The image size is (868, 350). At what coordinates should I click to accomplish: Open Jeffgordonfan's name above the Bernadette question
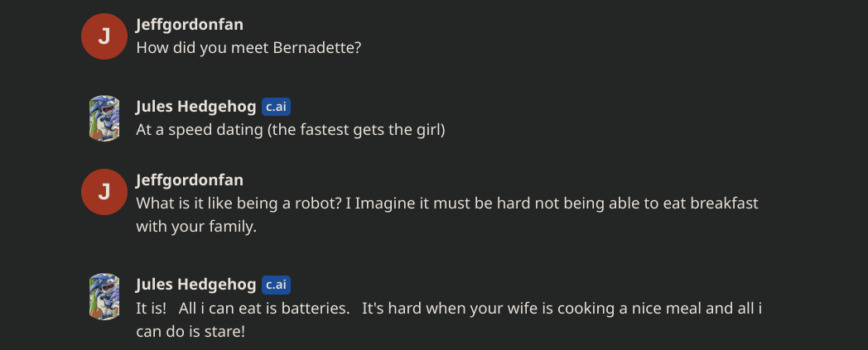coord(189,25)
